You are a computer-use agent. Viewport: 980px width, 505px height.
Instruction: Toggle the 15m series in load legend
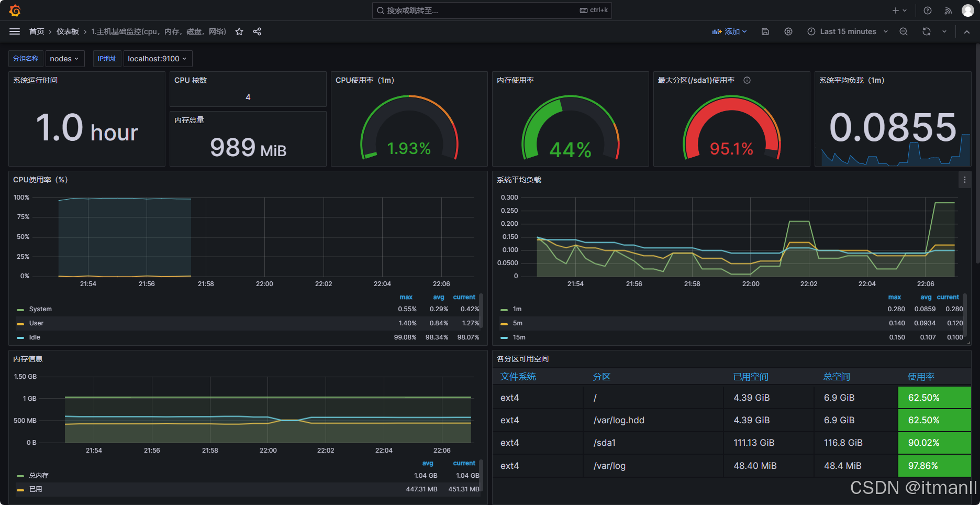(x=519, y=337)
